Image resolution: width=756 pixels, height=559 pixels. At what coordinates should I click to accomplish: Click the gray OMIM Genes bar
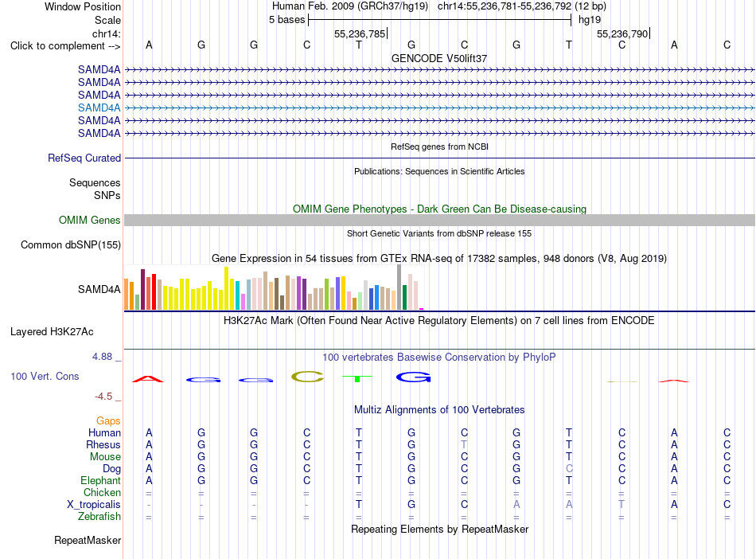pyautogui.click(x=439, y=221)
